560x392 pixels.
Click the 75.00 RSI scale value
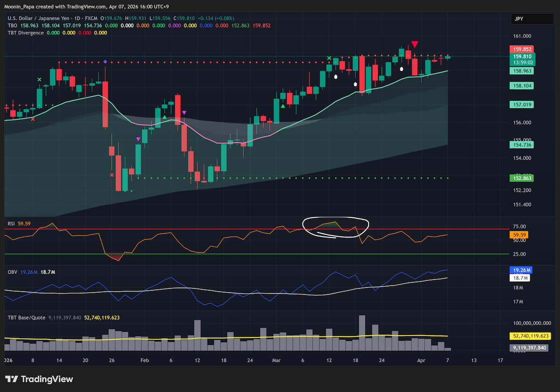(x=520, y=226)
